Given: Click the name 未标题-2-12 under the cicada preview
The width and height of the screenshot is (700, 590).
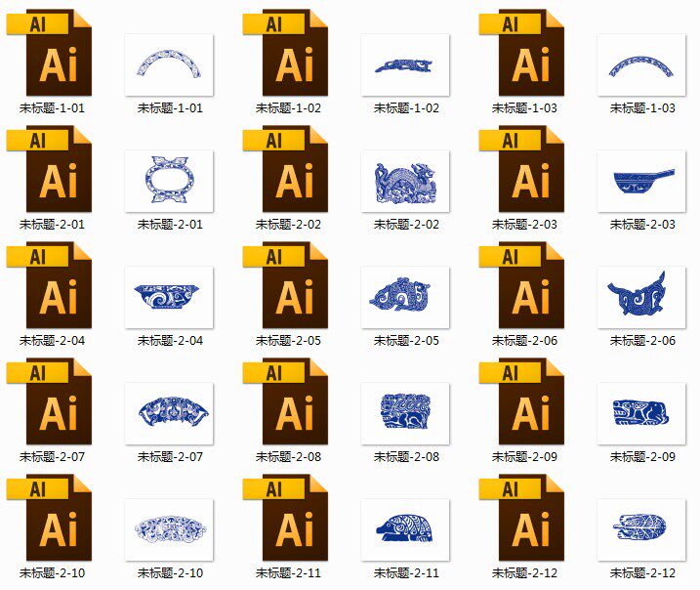Looking at the screenshot, I should [642, 572].
